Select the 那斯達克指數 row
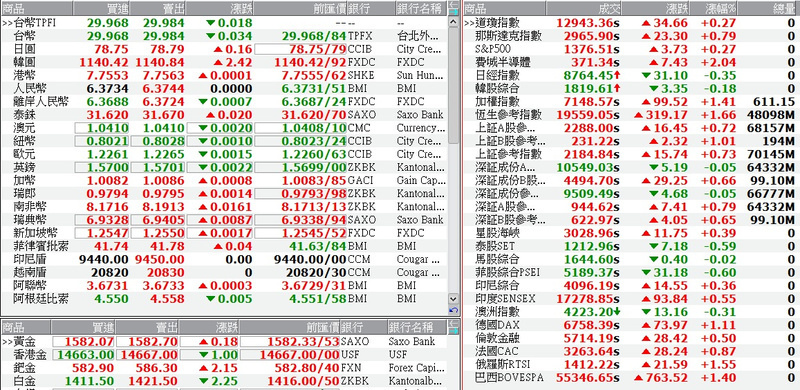 coord(631,36)
